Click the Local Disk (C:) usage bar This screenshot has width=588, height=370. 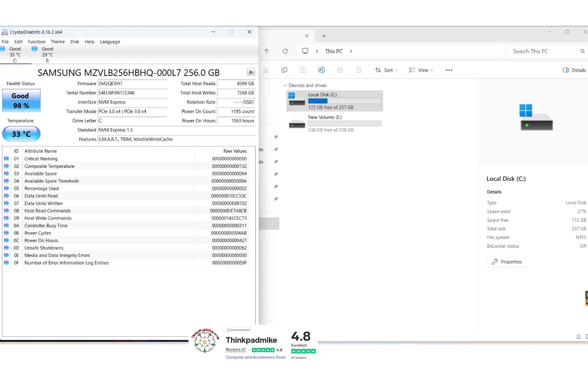point(344,101)
